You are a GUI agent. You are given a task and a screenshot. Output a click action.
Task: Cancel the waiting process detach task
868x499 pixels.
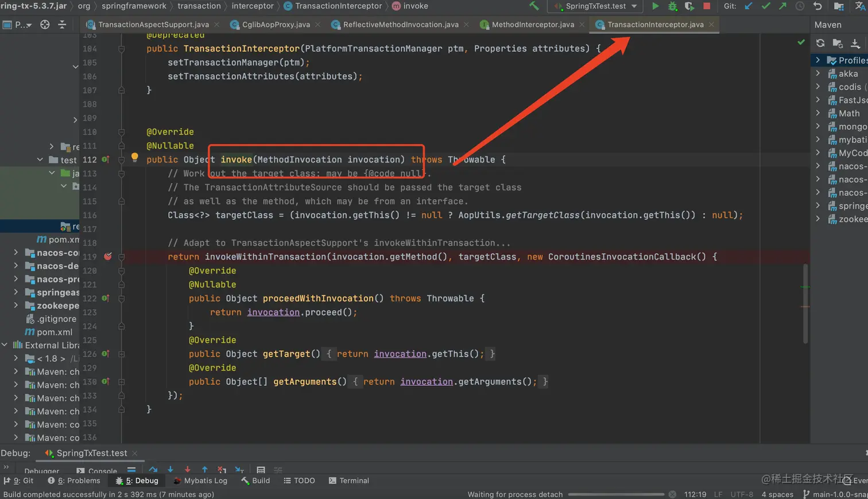[672, 494]
